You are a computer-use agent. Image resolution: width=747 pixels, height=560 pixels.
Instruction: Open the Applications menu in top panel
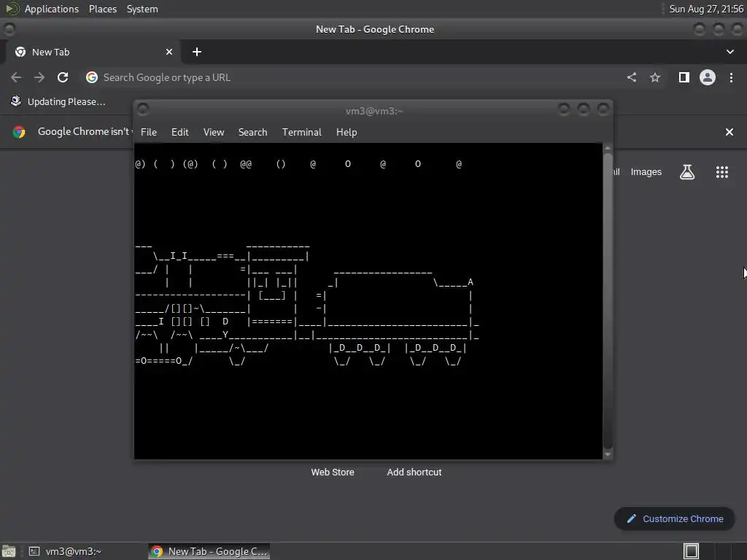pos(52,9)
